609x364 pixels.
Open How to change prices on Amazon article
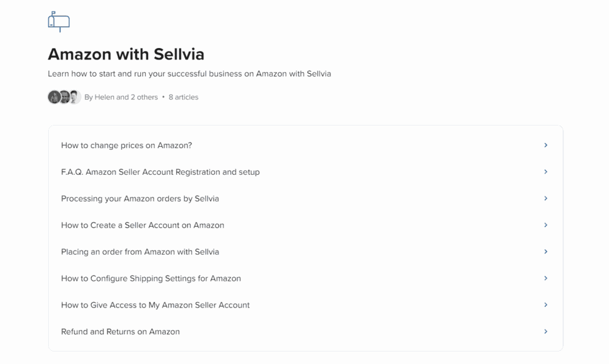click(x=306, y=145)
